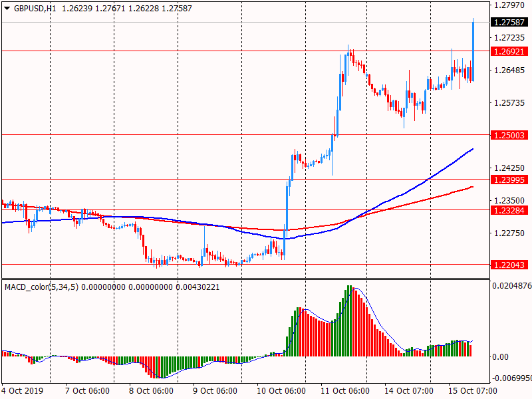Click the MACD 0.00 scale value
This screenshot has height=399, width=532.
point(500,357)
